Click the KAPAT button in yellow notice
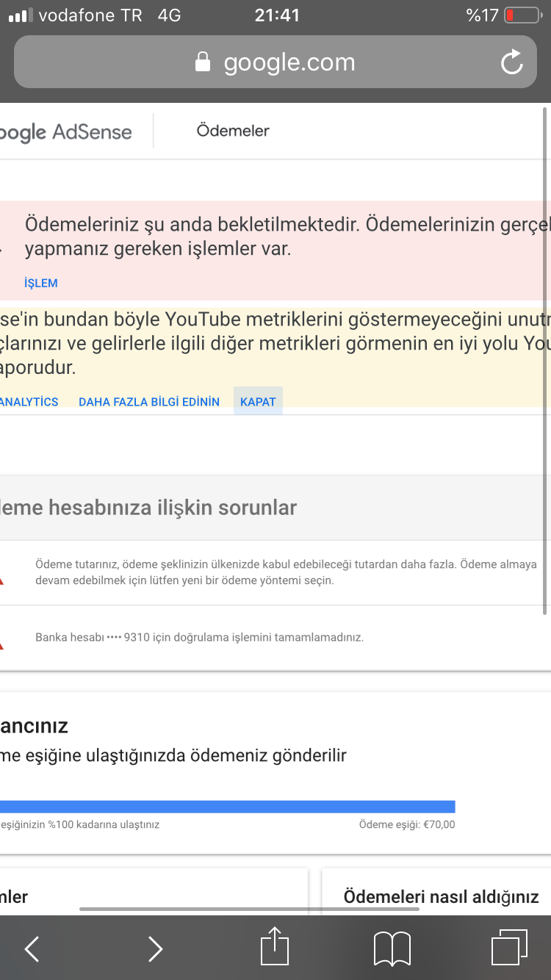Screen dimensions: 551x980 [258, 402]
